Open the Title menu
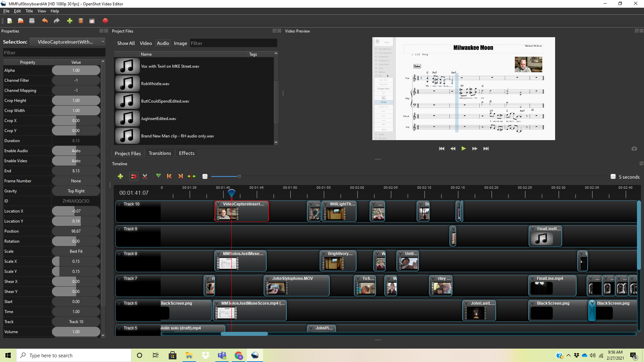This screenshot has height=362, width=644. click(x=29, y=11)
